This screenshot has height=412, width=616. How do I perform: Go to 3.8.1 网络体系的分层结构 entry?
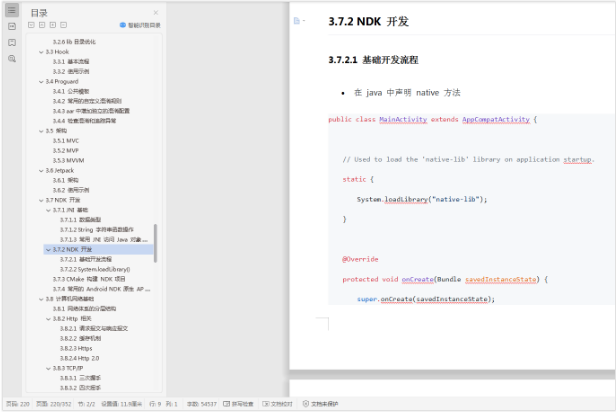[84, 309]
